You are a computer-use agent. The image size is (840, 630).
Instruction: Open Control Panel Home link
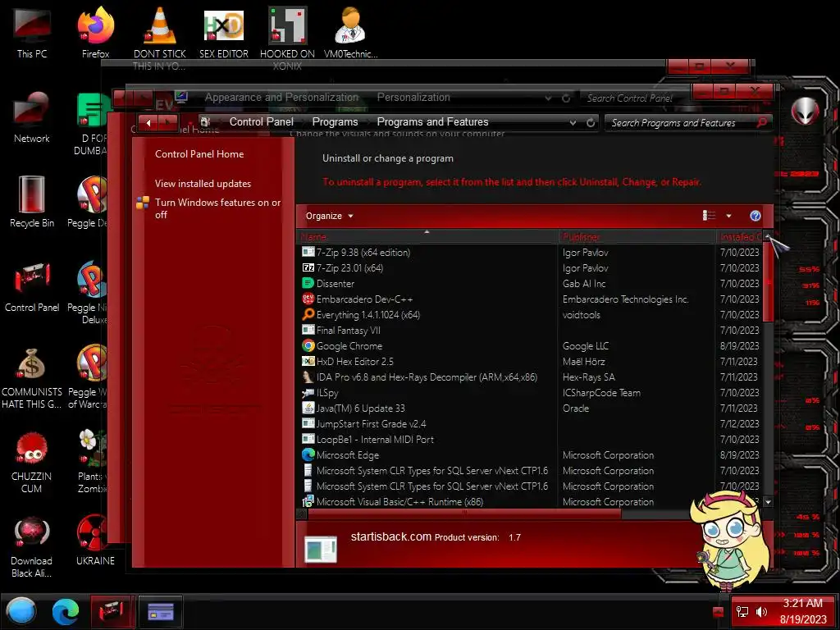199,154
